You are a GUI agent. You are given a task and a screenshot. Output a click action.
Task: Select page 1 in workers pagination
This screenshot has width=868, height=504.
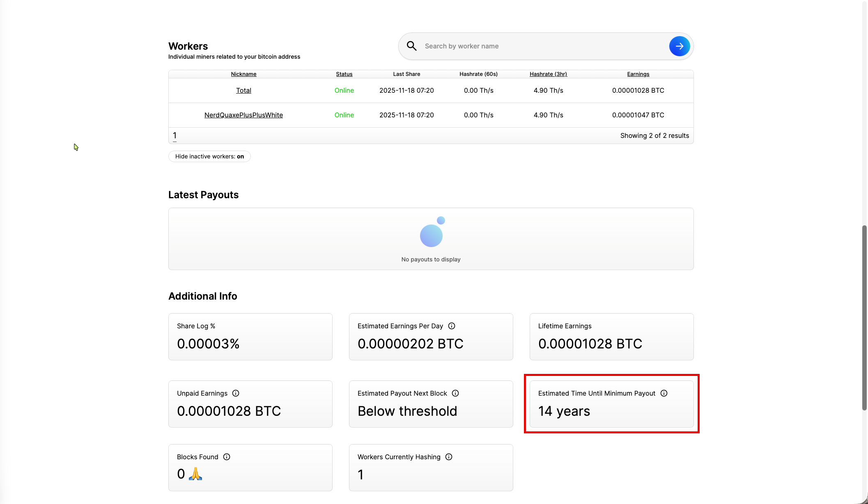pos(175,135)
